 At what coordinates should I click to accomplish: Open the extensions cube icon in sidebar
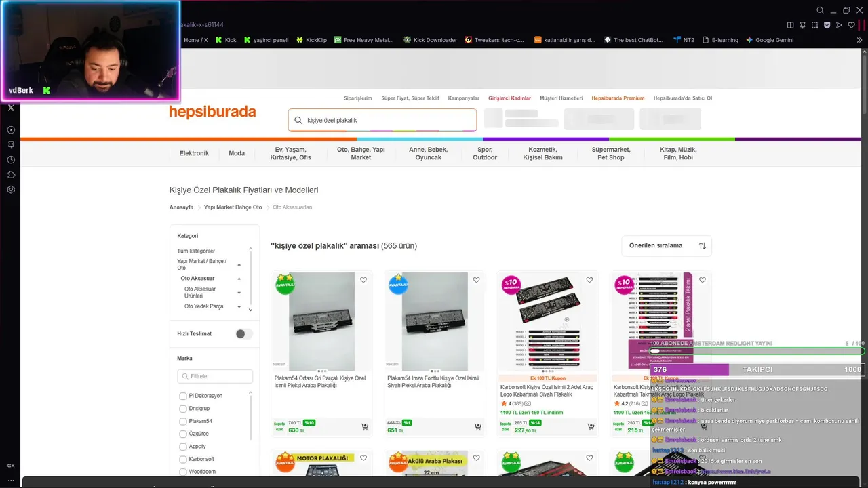[x=11, y=174]
